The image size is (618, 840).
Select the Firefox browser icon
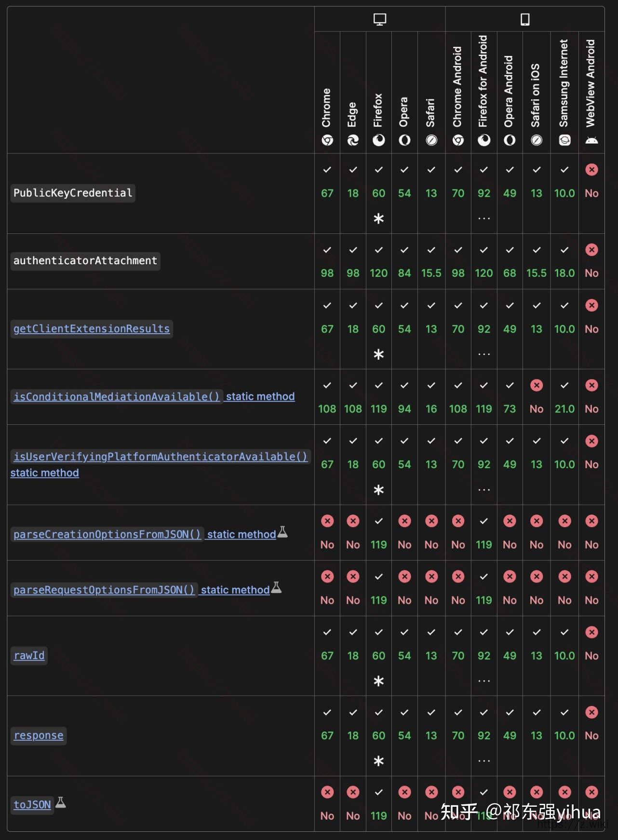pyautogui.click(x=379, y=140)
